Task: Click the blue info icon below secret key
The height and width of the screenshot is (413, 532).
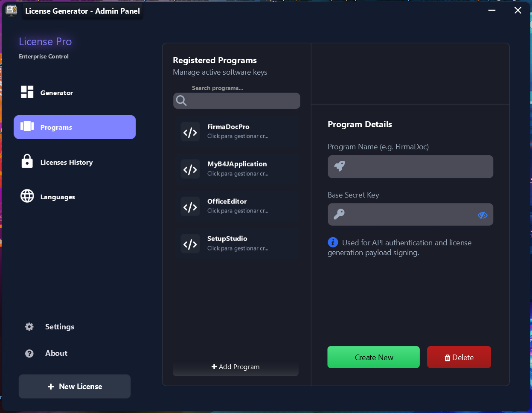Action: click(333, 242)
